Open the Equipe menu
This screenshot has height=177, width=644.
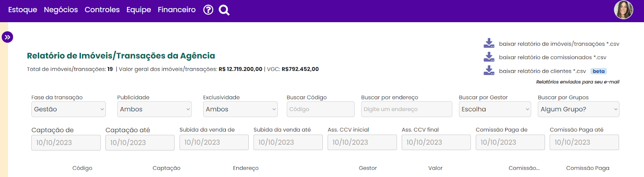139,10
